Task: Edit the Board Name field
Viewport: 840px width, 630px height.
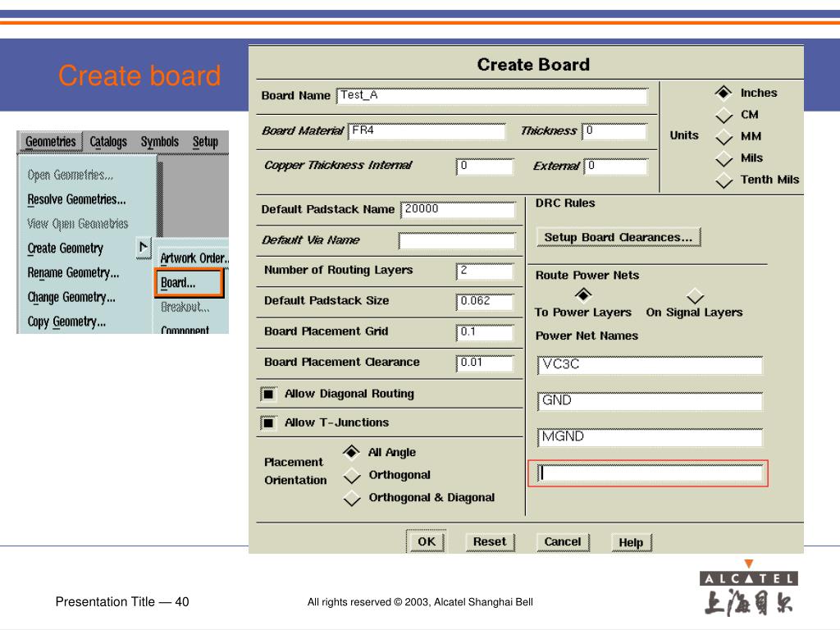Action: (492, 96)
